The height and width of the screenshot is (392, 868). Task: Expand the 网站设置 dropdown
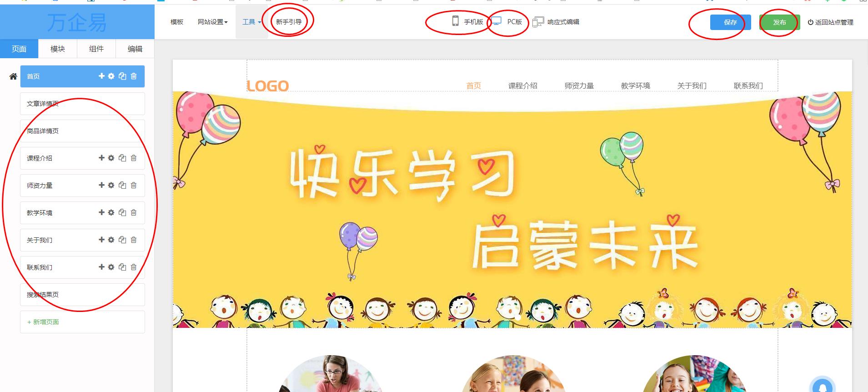(212, 22)
